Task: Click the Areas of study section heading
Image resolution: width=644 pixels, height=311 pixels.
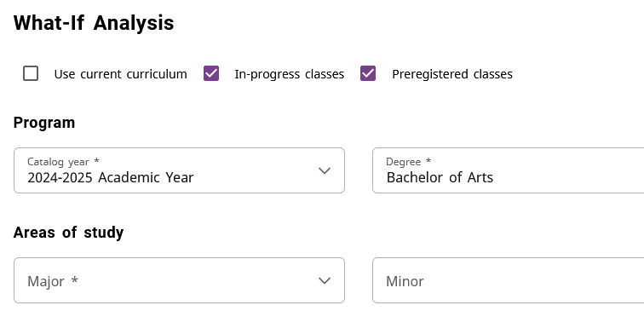Action: tap(69, 233)
